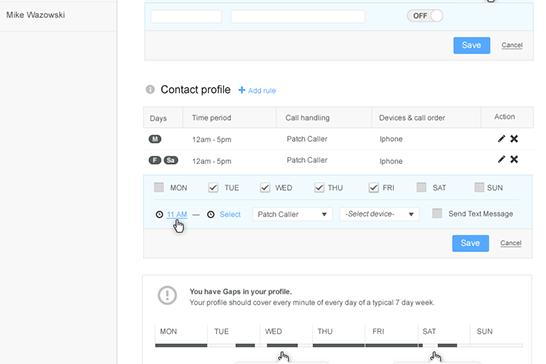Click the edit pencil for Monday rule
Image resolution: width=546 pixels, height=364 pixels.
[x=501, y=139]
